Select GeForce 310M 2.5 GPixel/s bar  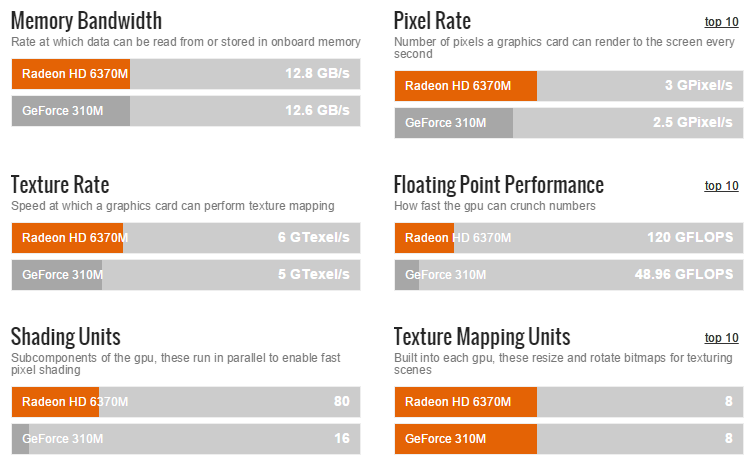click(569, 123)
